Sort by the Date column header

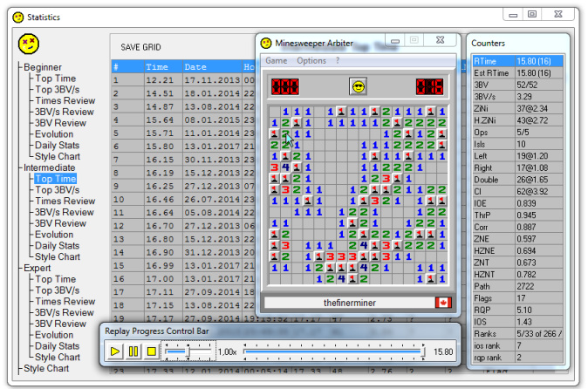click(x=212, y=66)
